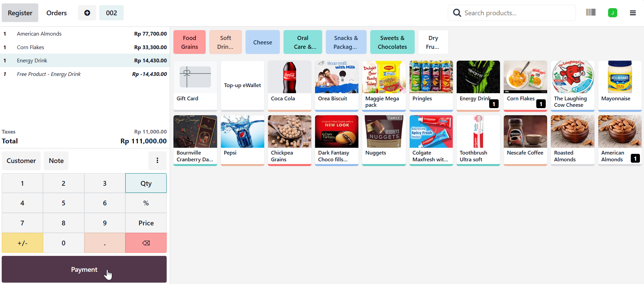Add Maggie Mega pack to order
This screenshot has width=644, height=284.
click(x=384, y=86)
